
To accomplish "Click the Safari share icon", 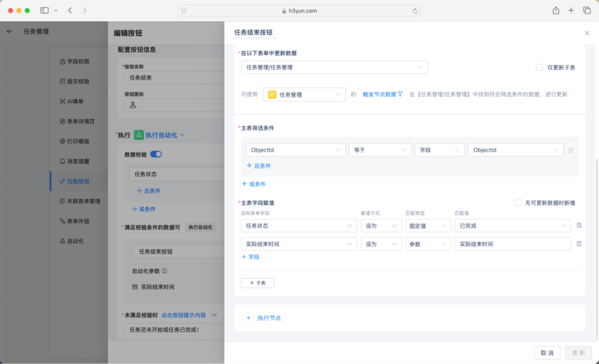I will pyautogui.click(x=556, y=11).
